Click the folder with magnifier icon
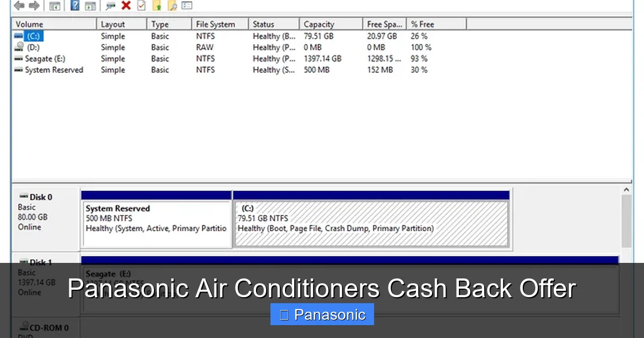Screen dimensions: 644x338 [x=172, y=6]
